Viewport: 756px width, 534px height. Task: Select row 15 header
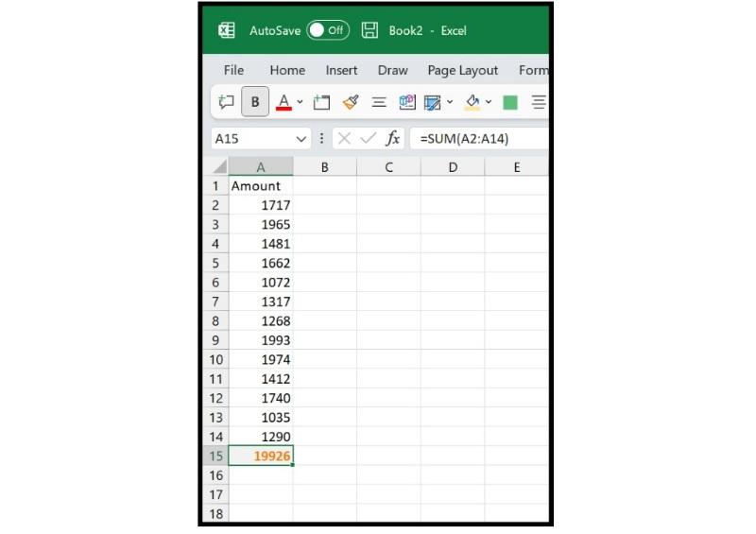click(215, 456)
